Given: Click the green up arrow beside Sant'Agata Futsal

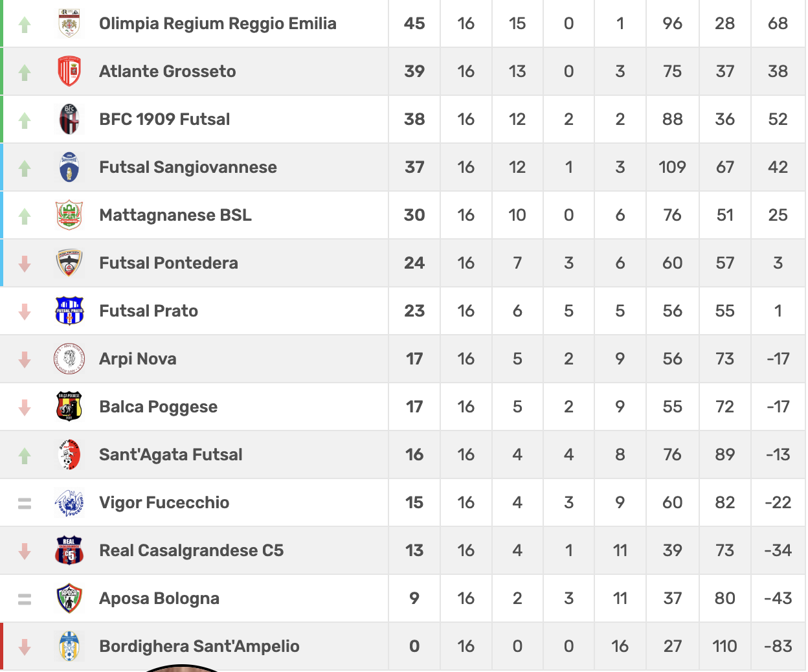Looking at the screenshot, I should click(x=25, y=456).
